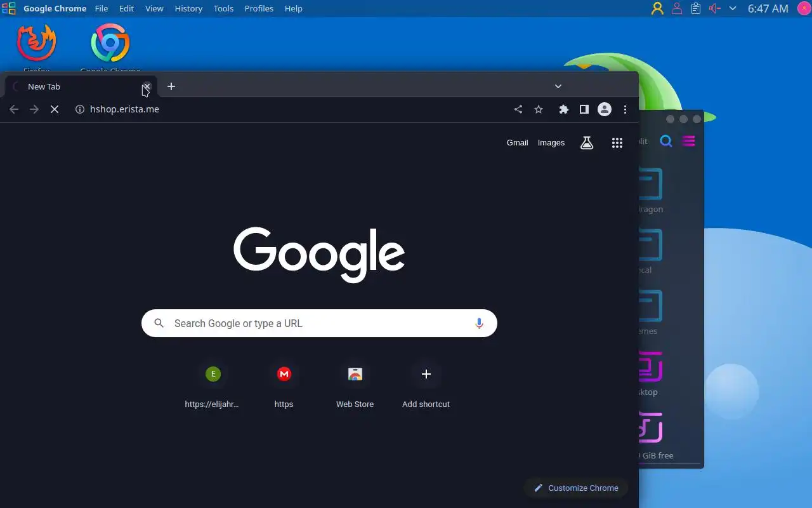Click the muted volume tray icon
Image resolution: width=812 pixels, height=508 pixels.
click(715, 8)
